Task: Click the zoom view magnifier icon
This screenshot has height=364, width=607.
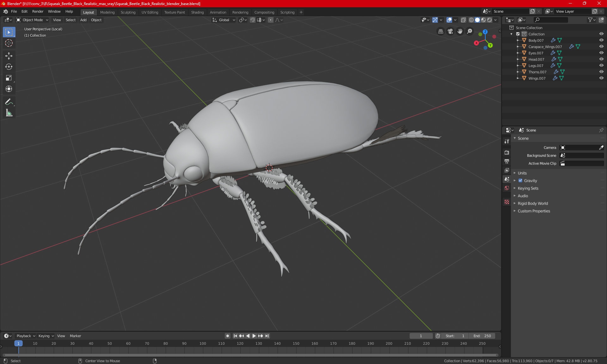Action: coord(470,31)
